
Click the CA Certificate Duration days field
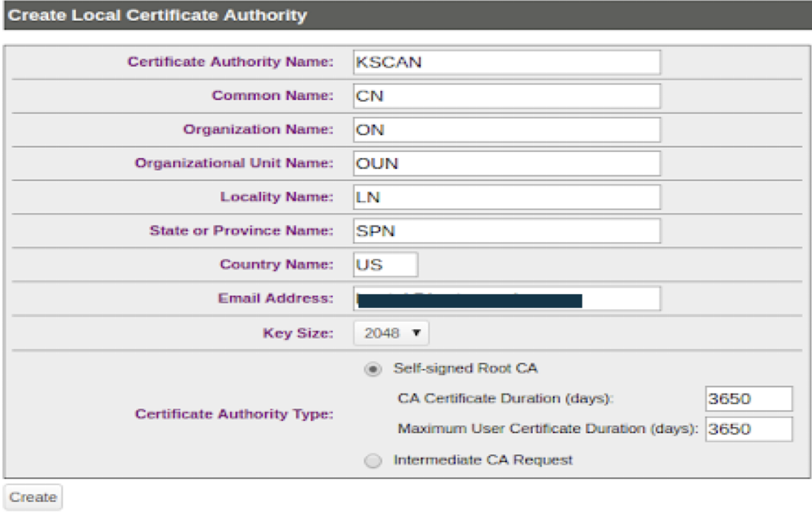(748, 399)
